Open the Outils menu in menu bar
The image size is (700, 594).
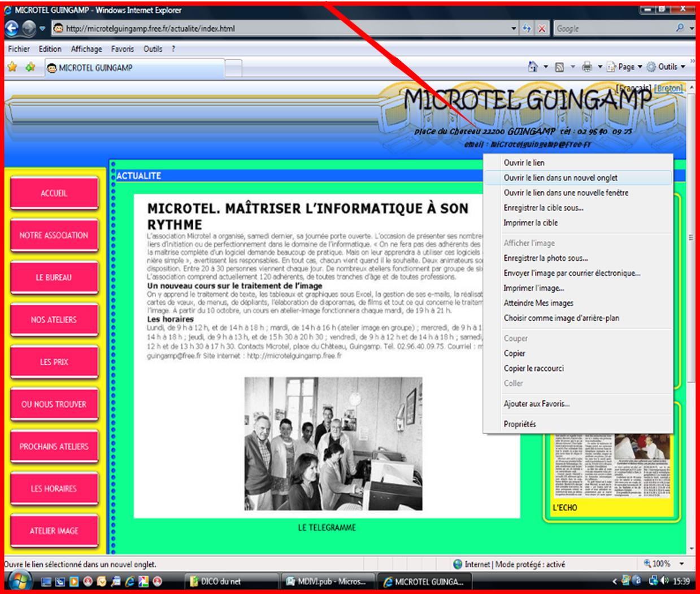(x=153, y=49)
